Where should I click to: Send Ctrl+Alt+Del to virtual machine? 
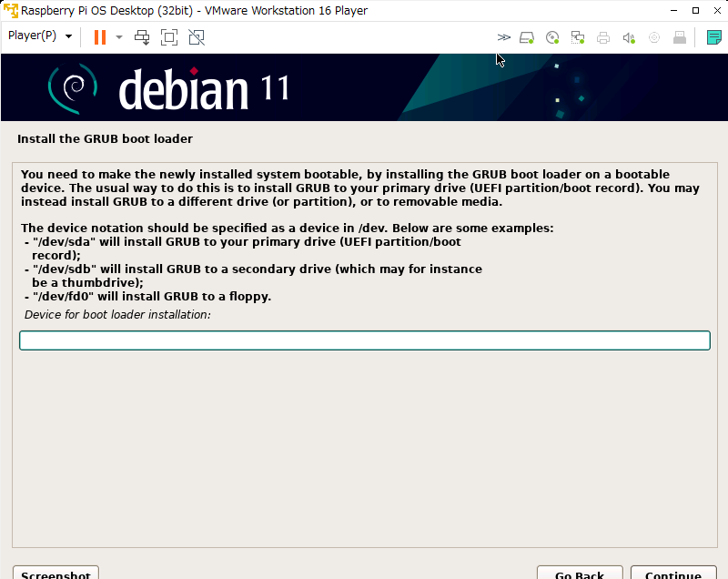pyautogui.click(x=142, y=37)
